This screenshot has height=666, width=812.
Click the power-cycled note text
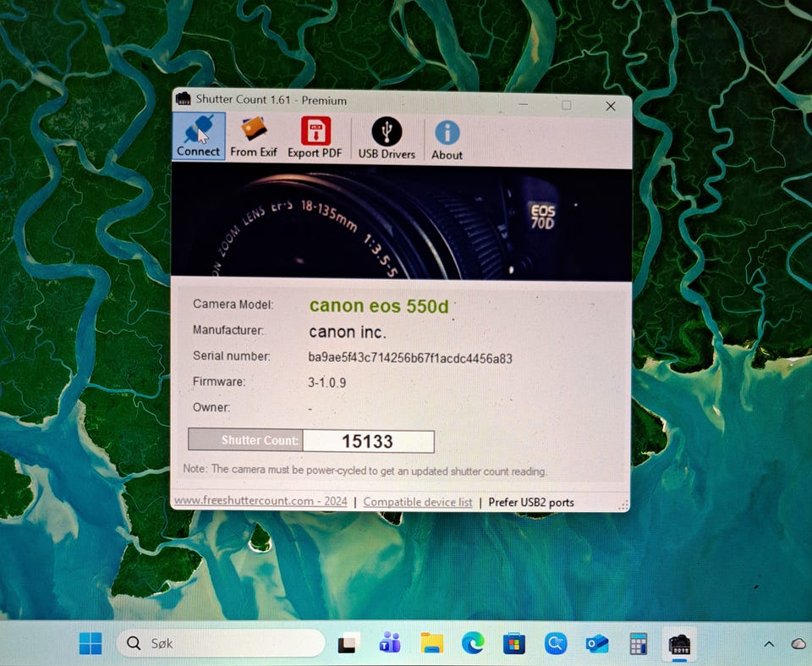coord(365,470)
